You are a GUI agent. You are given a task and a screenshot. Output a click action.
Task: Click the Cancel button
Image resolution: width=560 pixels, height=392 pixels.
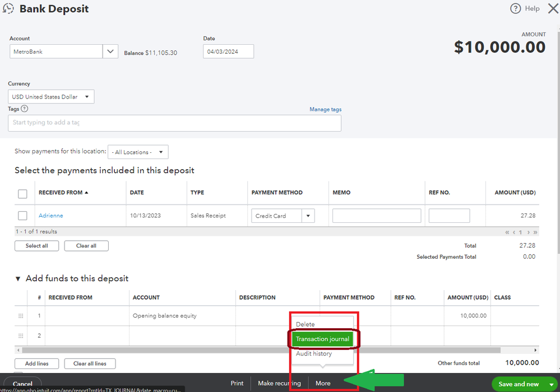[x=22, y=384]
